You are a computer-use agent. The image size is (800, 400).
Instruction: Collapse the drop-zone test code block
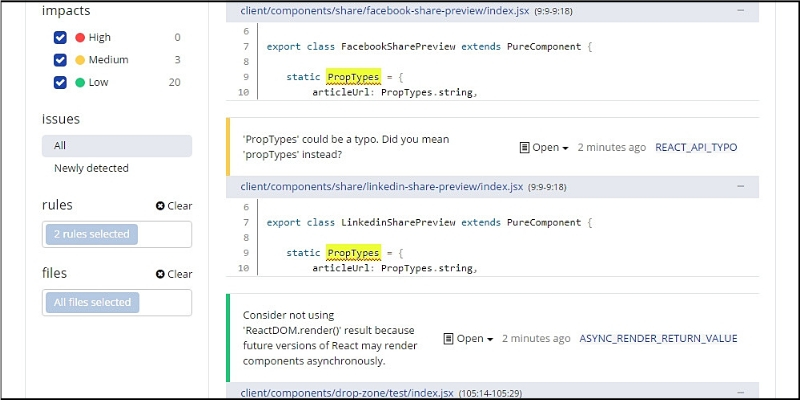point(740,392)
